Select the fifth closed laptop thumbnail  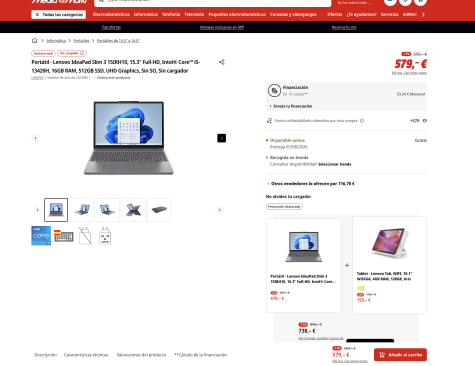pyautogui.click(x=159, y=210)
